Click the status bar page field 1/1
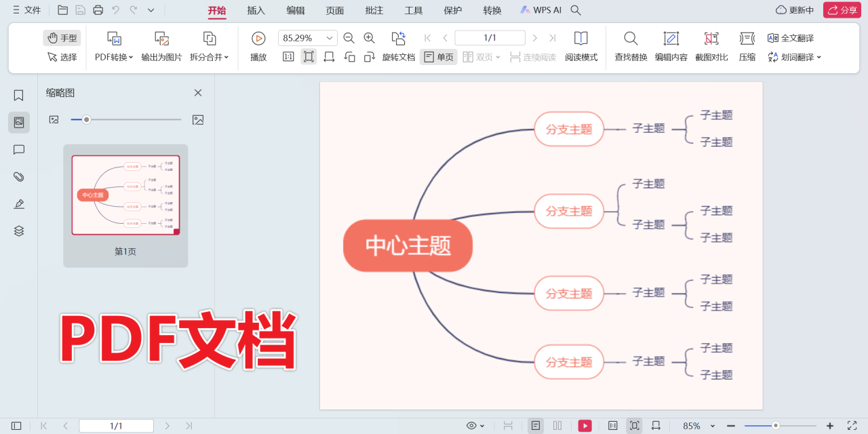 [116, 426]
